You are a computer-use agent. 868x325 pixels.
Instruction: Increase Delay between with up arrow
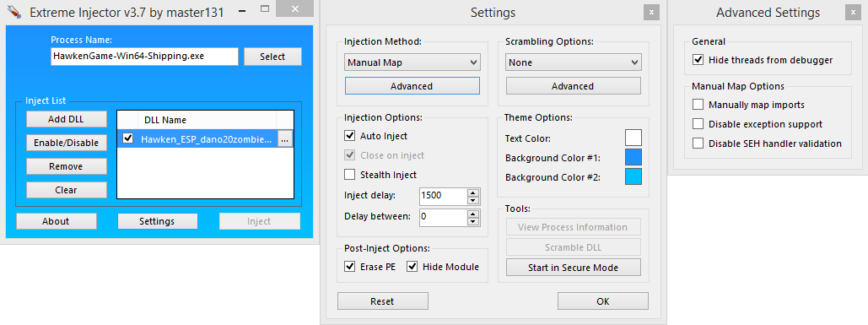point(472,214)
